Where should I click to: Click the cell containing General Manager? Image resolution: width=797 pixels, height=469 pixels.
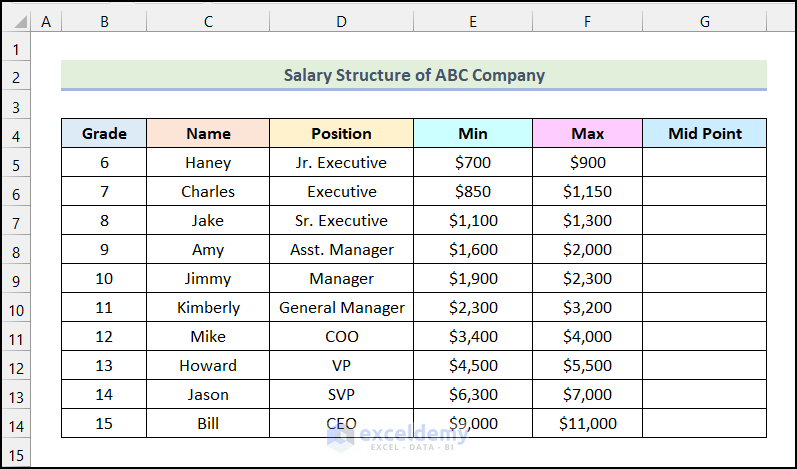point(341,308)
